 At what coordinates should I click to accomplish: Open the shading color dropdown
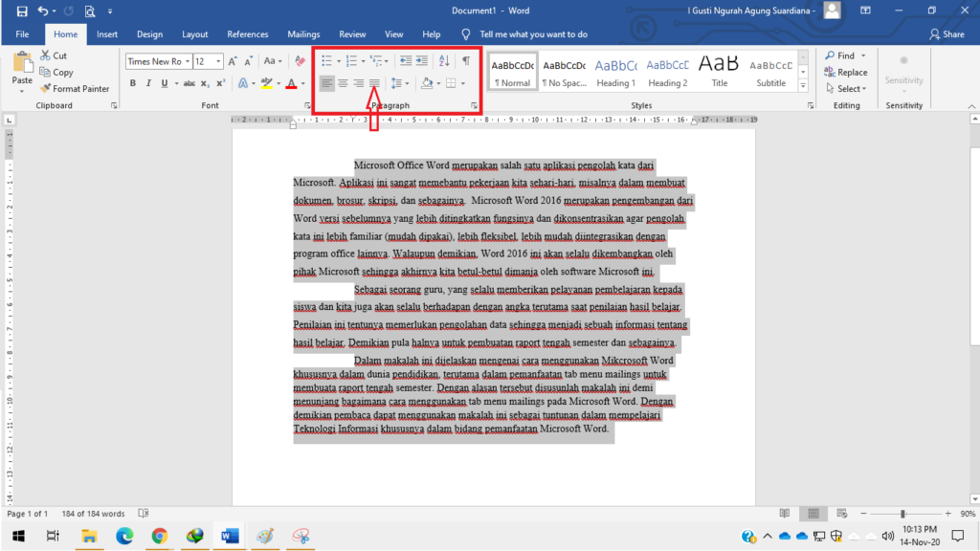click(x=438, y=83)
